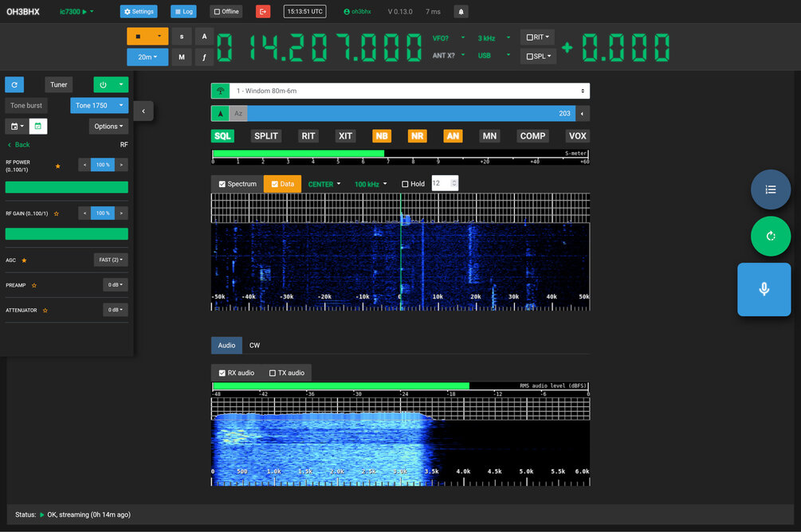Click the antenna icon beside the antenna selector
The width and height of the screenshot is (801, 532).
coord(220,90)
